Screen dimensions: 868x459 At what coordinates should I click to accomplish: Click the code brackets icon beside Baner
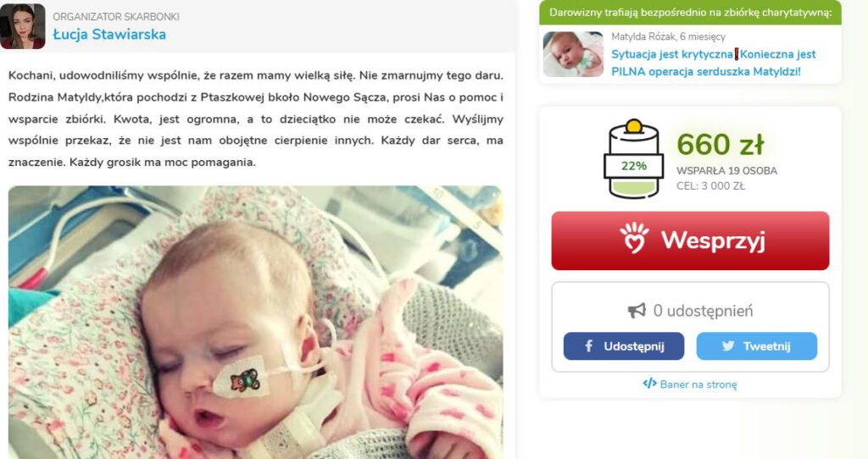tap(649, 384)
